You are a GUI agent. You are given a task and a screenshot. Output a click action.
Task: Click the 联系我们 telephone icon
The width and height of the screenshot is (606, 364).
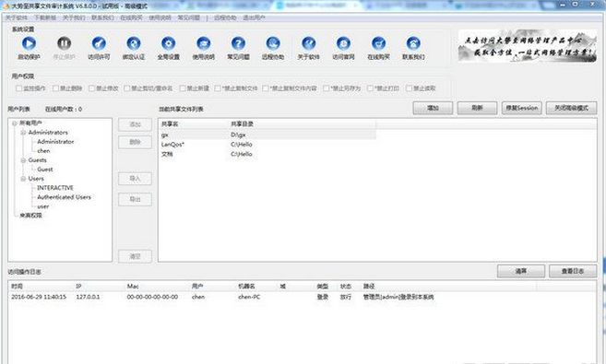[413, 43]
